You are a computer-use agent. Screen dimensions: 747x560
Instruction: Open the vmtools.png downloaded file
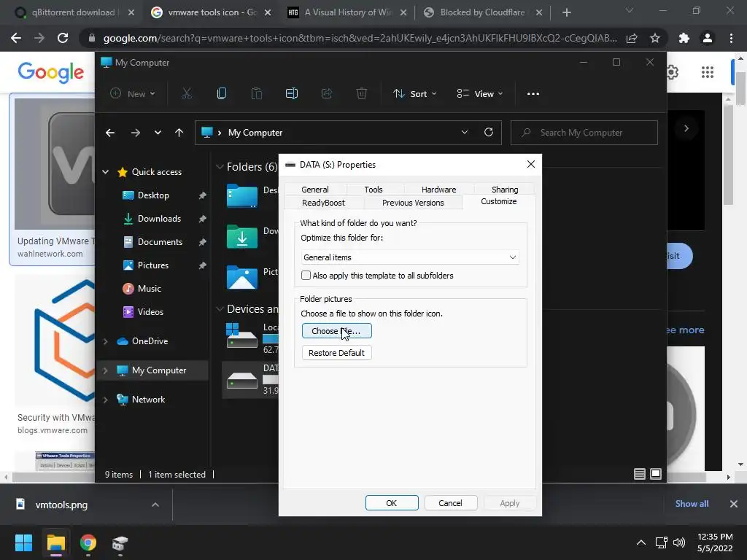[61, 505]
